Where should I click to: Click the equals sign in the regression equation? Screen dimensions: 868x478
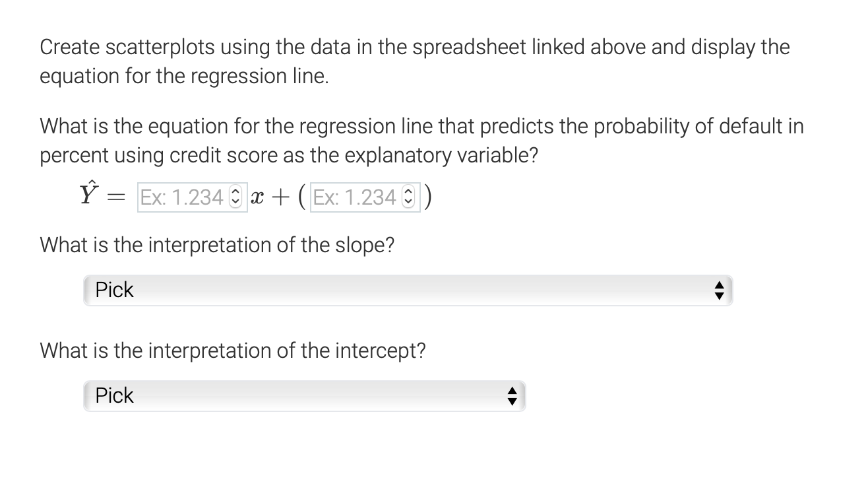point(116,199)
